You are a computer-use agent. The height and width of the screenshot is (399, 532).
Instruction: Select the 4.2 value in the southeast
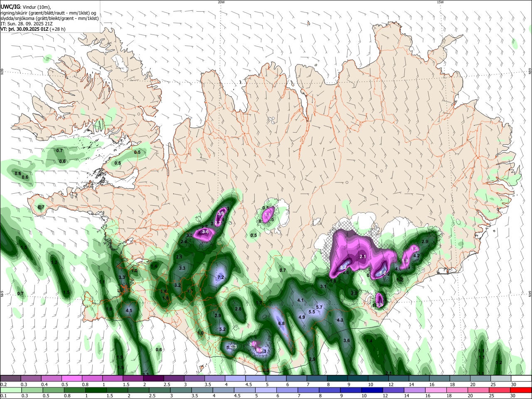[x=416, y=256]
